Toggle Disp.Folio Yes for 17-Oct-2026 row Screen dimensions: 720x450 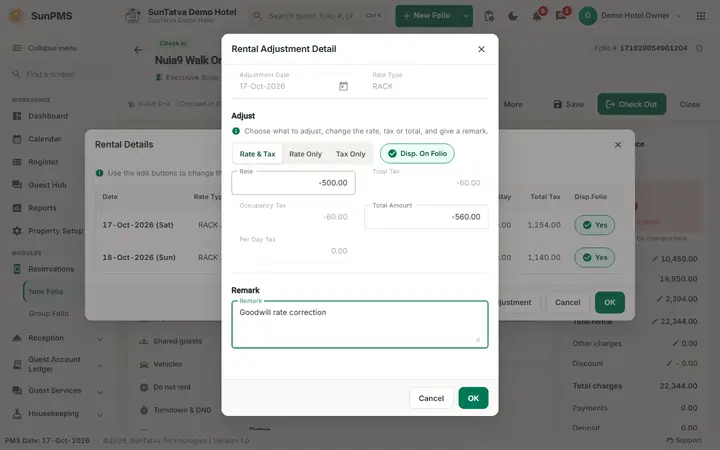(594, 225)
